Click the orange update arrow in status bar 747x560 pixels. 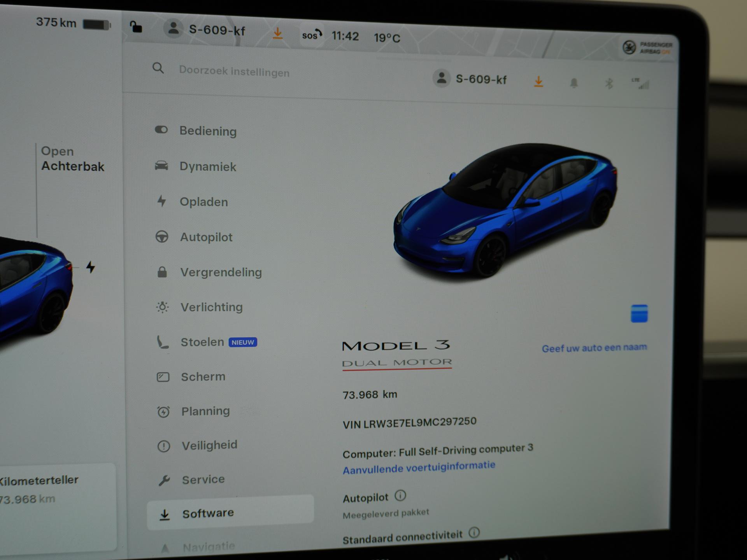[x=277, y=33]
